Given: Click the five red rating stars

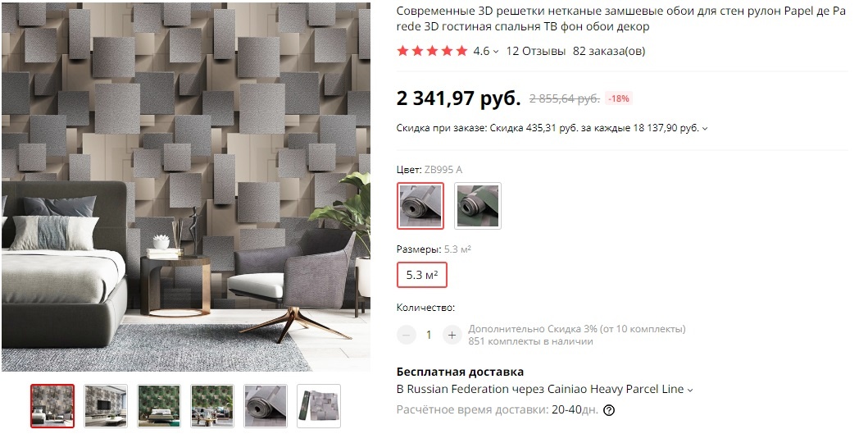Looking at the screenshot, I should 432,52.
